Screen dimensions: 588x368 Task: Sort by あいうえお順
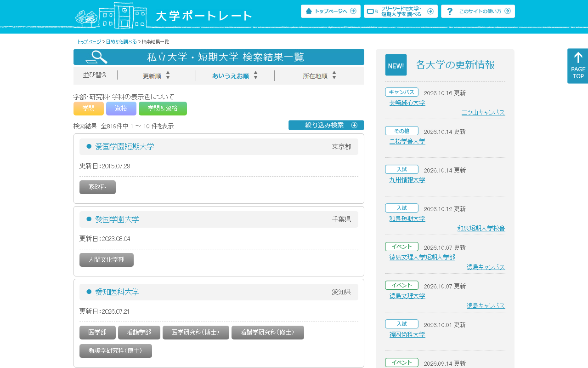pos(235,75)
